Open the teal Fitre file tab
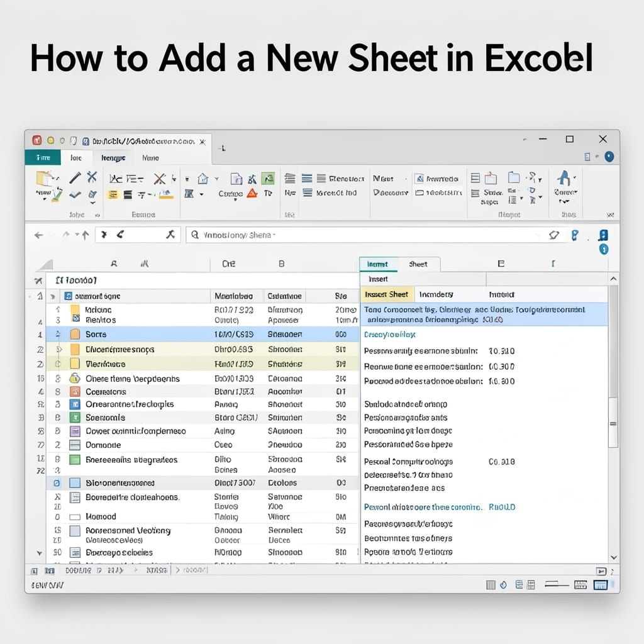 pos(43,158)
